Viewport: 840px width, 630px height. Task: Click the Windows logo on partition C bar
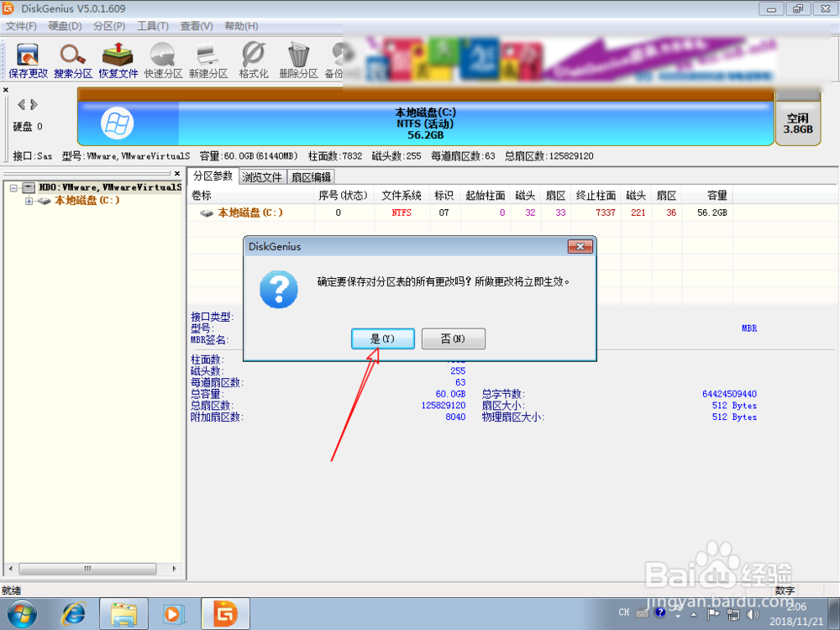point(117,123)
